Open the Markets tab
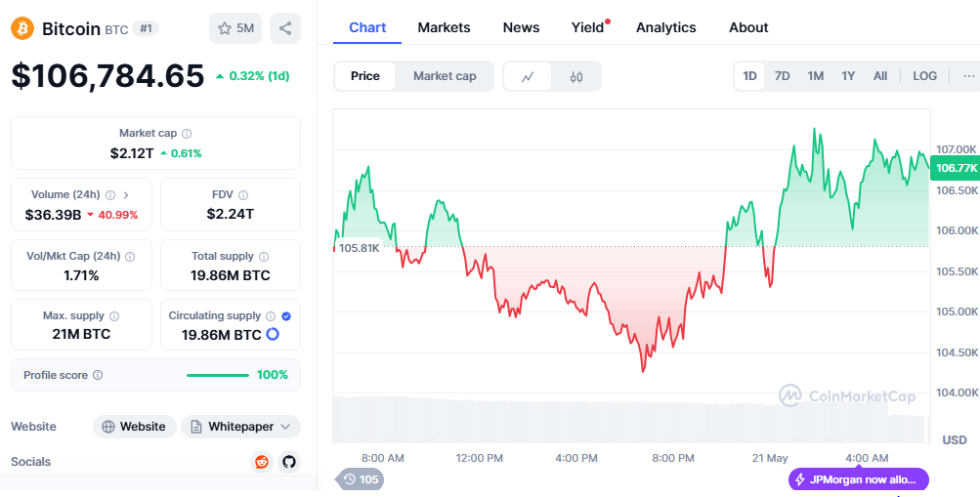Viewport: 980px width, 497px height. pyautogui.click(x=444, y=27)
